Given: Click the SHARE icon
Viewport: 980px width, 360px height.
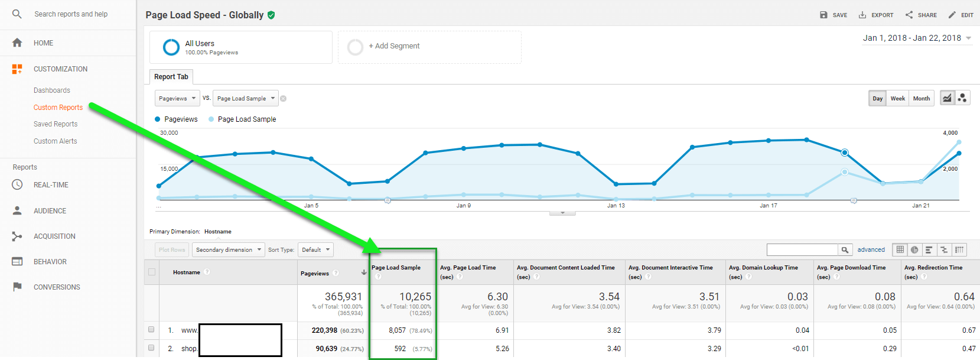Looking at the screenshot, I should (909, 15).
